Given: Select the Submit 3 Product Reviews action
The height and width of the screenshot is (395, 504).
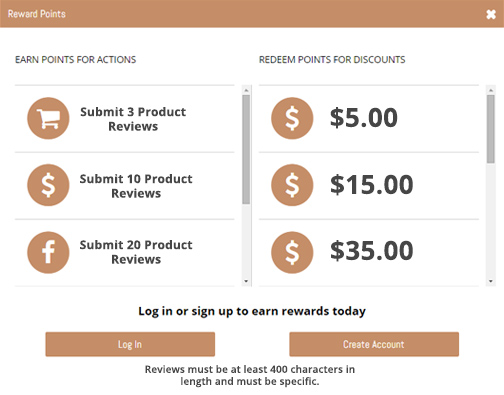Looking at the screenshot, I should pyautogui.click(x=125, y=119).
